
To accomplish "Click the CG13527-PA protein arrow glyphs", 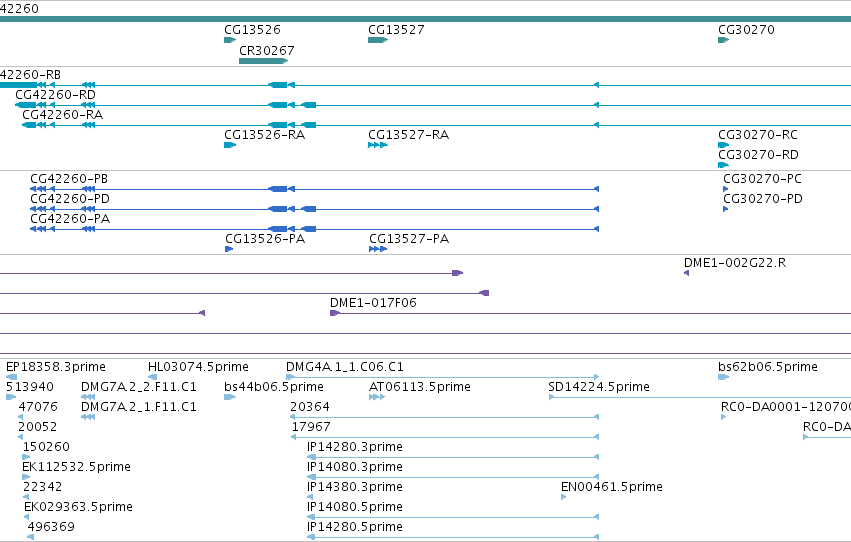I will 378,250.
